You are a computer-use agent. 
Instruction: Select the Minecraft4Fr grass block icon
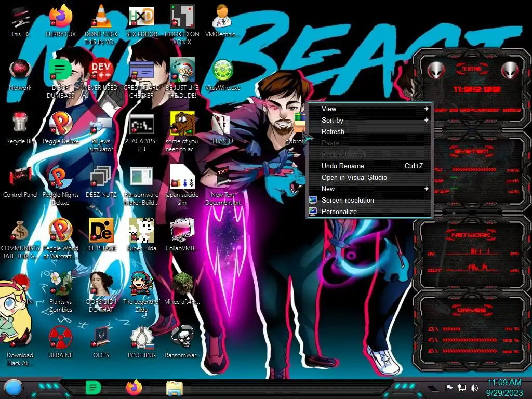tap(182, 289)
